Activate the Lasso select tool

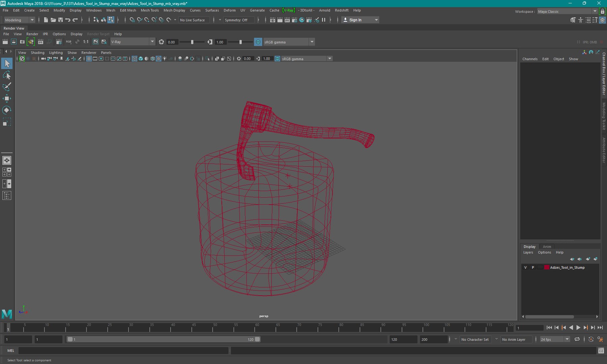(x=7, y=75)
